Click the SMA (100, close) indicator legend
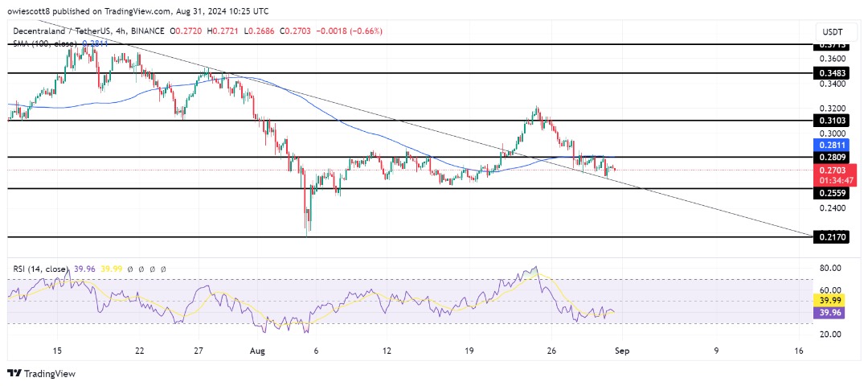Viewport: 868px width, 386px height. tap(43, 43)
